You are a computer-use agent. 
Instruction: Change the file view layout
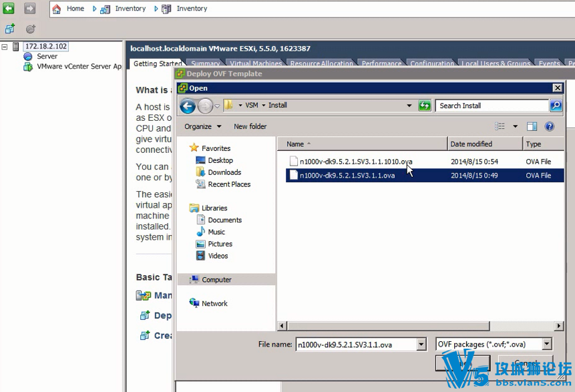[x=500, y=126]
